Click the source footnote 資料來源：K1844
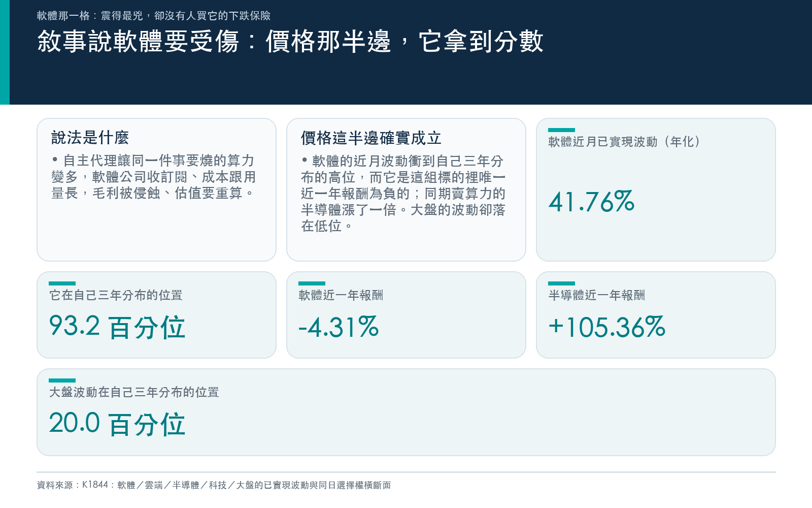 [214, 485]
